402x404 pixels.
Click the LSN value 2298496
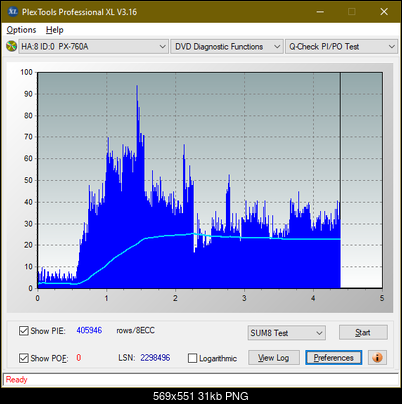pyautogui.click(x=155, y=358)
